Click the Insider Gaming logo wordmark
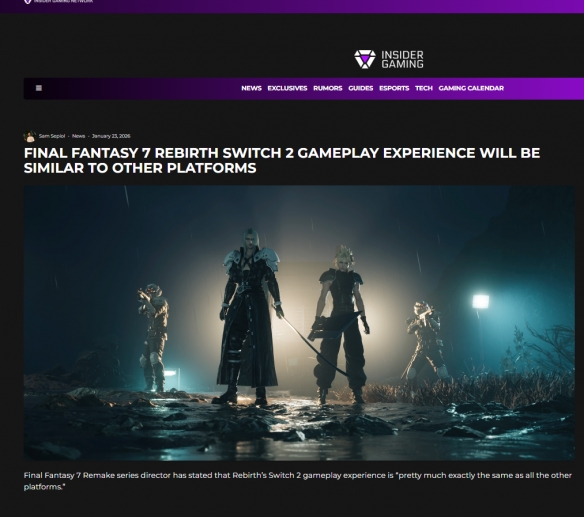Screen dimensions: 584x517 402,60
